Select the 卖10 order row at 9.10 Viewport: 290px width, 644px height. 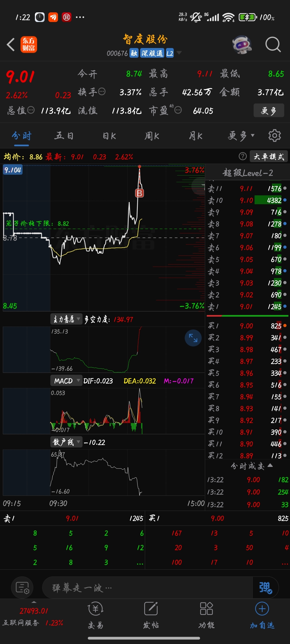click(x=247, y=200)
